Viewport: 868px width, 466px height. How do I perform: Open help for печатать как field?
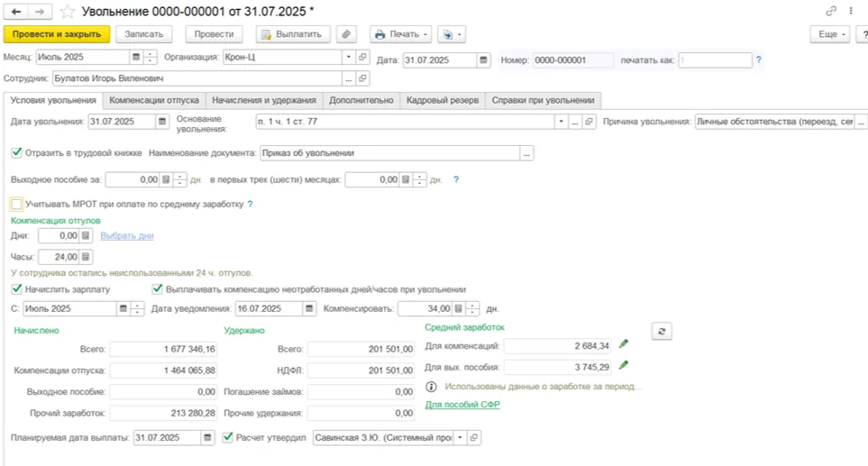click(x=759, y=59)
